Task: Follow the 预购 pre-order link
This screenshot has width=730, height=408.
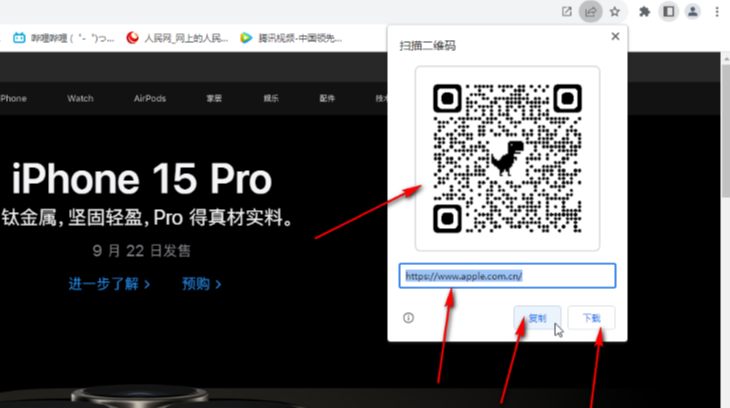Action: tap(202, 284)
